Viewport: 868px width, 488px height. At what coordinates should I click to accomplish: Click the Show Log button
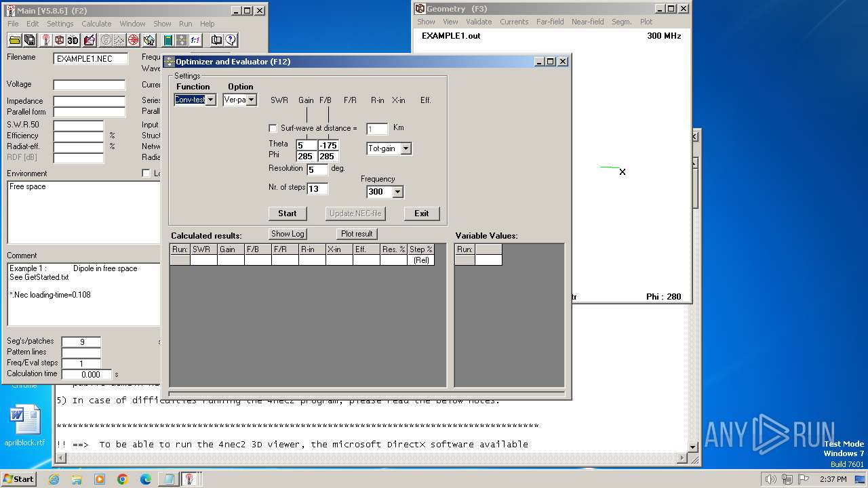click(288, 234)
